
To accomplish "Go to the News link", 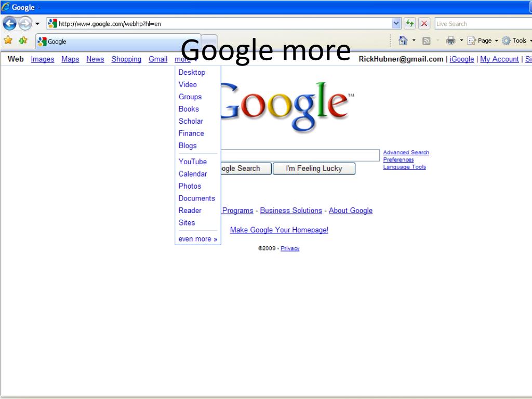I will (x=95, y=59).
